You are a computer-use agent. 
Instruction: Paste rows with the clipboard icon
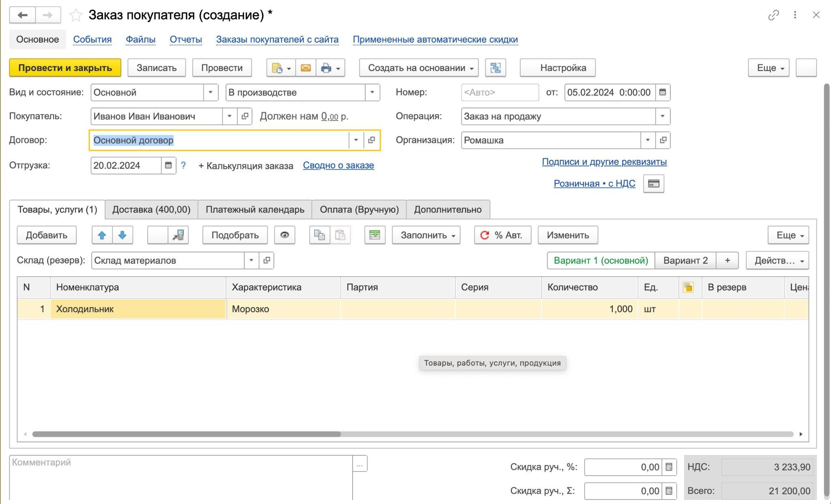coord(340,235)
